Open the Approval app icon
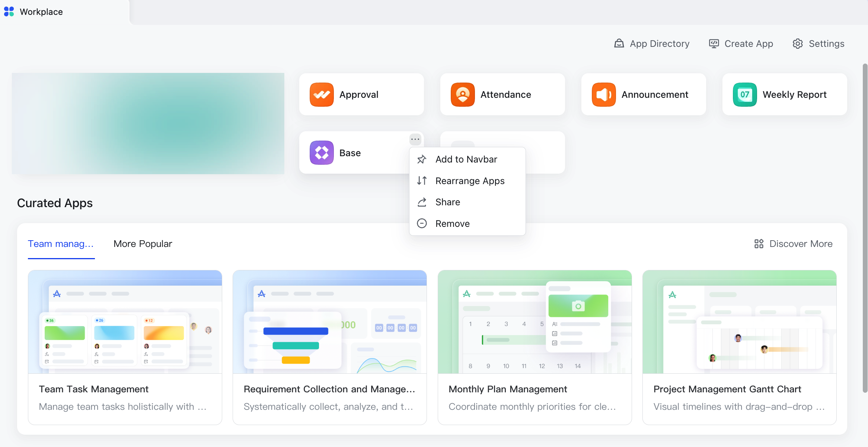Image resolution: width=868 pixels, height=447 pixels. [x=322, y=94]
